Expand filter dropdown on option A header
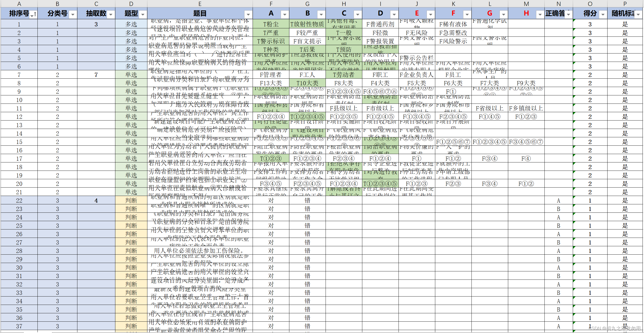 click(x=284, y=15)
